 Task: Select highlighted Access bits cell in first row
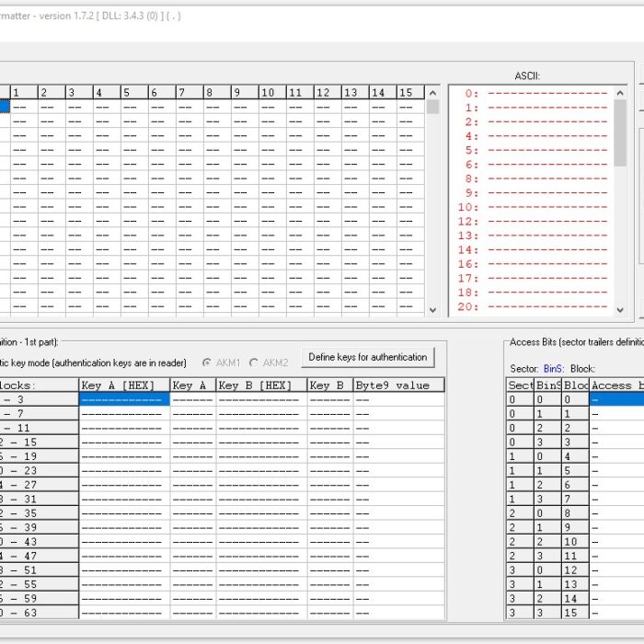(617, 399)
